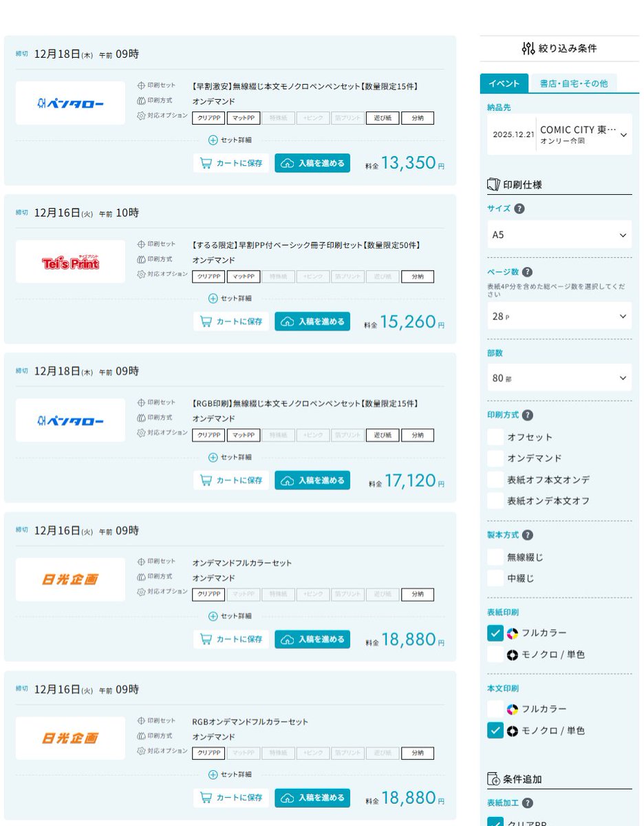Click 分納 option tag in the RGBオンデマンドフルカラーセット card
The image size is (644, 826).
click(x=418, y=753)
